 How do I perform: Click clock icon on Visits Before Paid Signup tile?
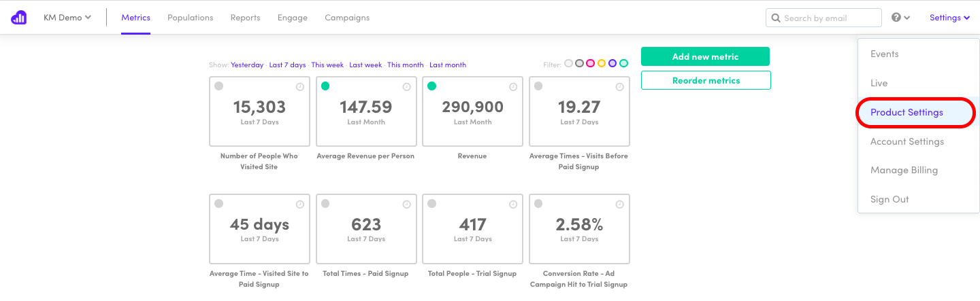click(x=620, y=87)
